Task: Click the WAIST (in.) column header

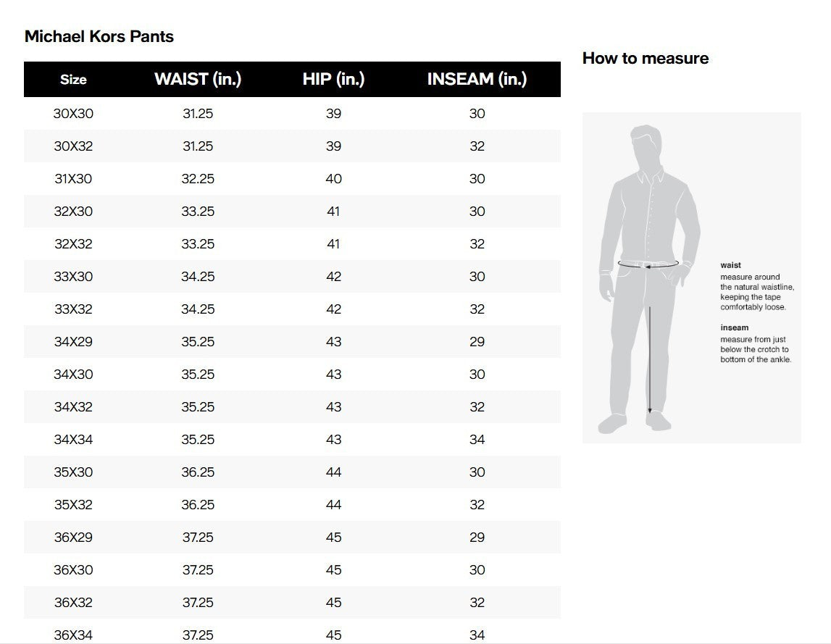Action: (198, 79)
